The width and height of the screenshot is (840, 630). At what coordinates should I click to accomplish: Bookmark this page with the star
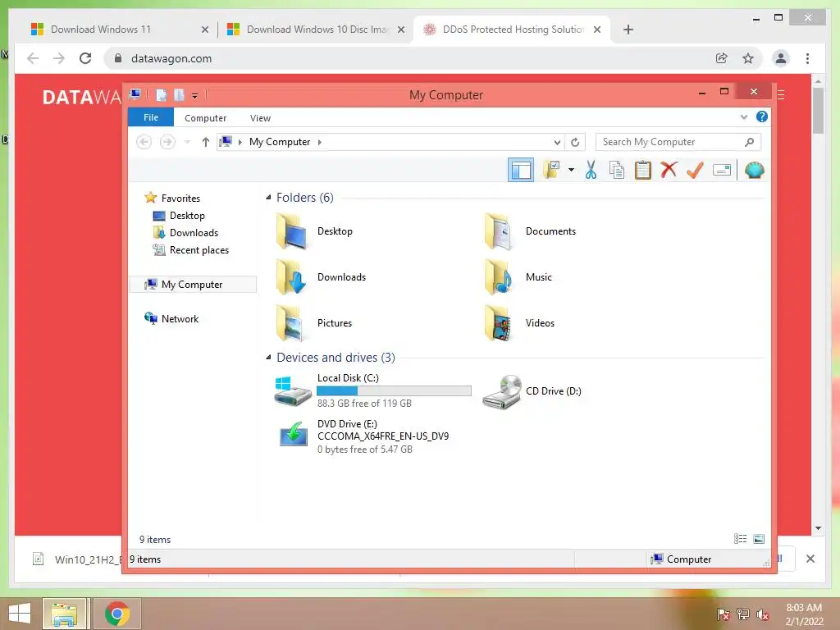tap(748, 58)
